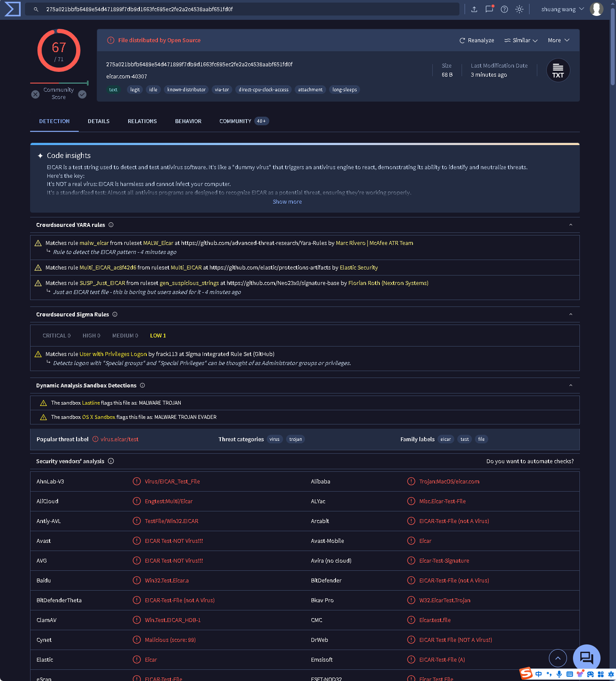
Task: Click the trojan threat category tag
Action: [295, 439]
